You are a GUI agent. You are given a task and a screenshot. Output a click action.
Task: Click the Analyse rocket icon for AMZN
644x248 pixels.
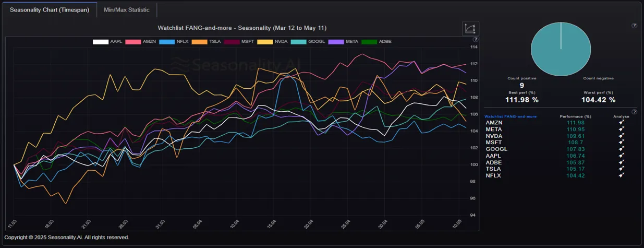pyautogui.click(x=621, y=122)
